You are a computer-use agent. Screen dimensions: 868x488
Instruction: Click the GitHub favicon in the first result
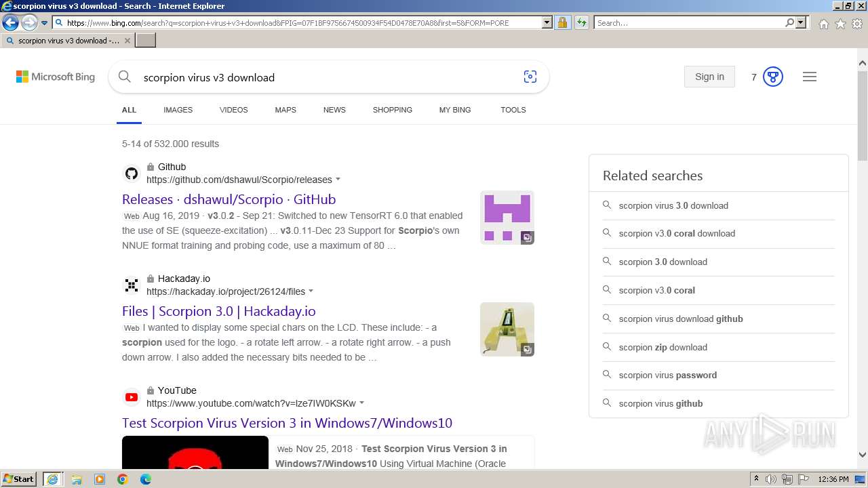132,174
